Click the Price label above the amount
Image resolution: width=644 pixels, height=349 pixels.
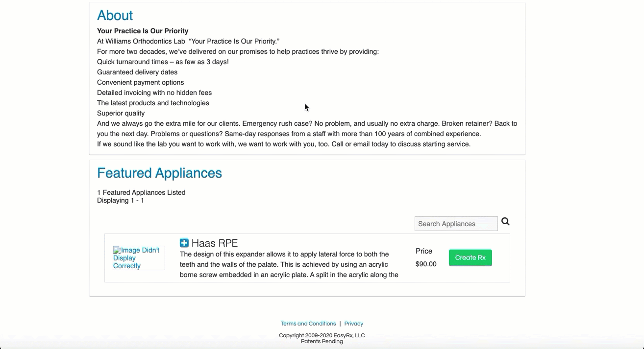[424, 251]
